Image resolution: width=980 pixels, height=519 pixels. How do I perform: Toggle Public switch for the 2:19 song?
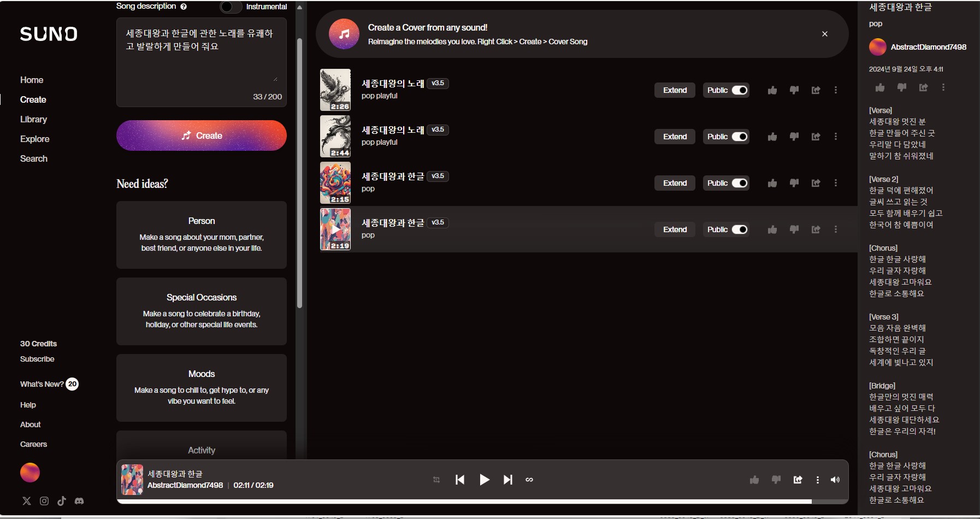(739, 229)
